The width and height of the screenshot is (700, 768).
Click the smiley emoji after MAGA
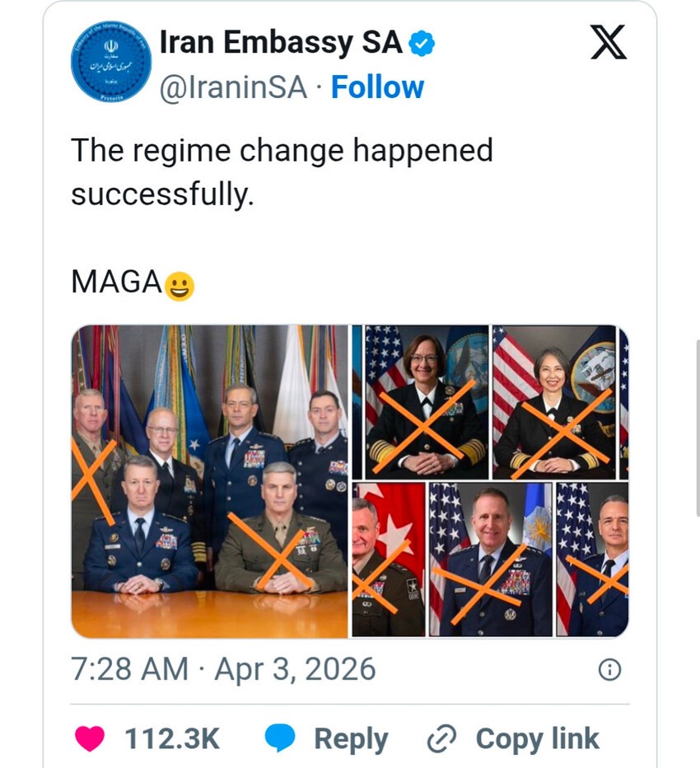(x=180, y=286)
